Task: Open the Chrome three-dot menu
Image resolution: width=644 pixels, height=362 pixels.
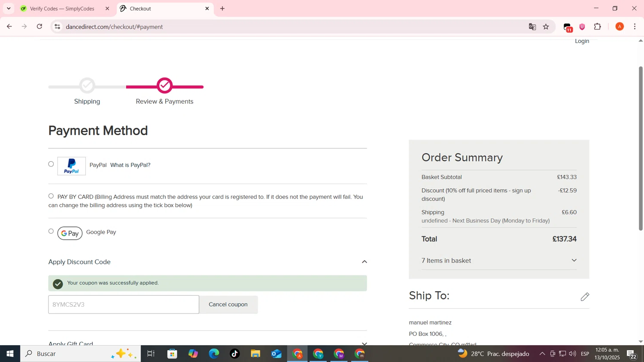Action: tap(635, 27)
